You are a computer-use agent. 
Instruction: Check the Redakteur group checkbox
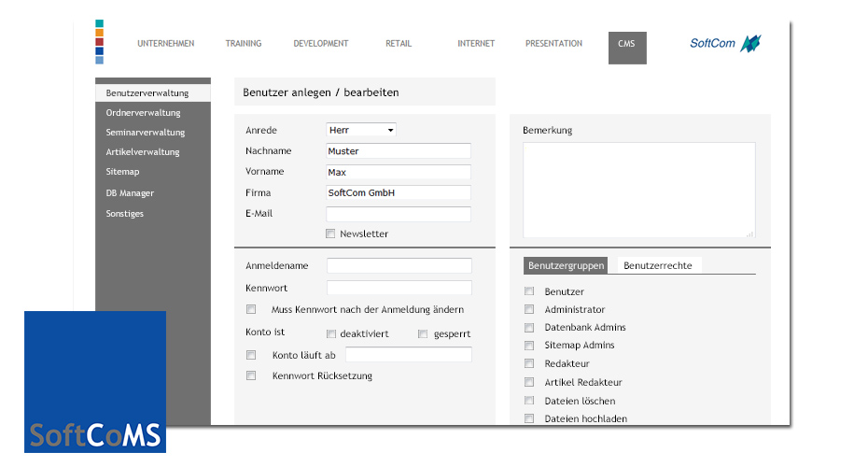(529, 363)
